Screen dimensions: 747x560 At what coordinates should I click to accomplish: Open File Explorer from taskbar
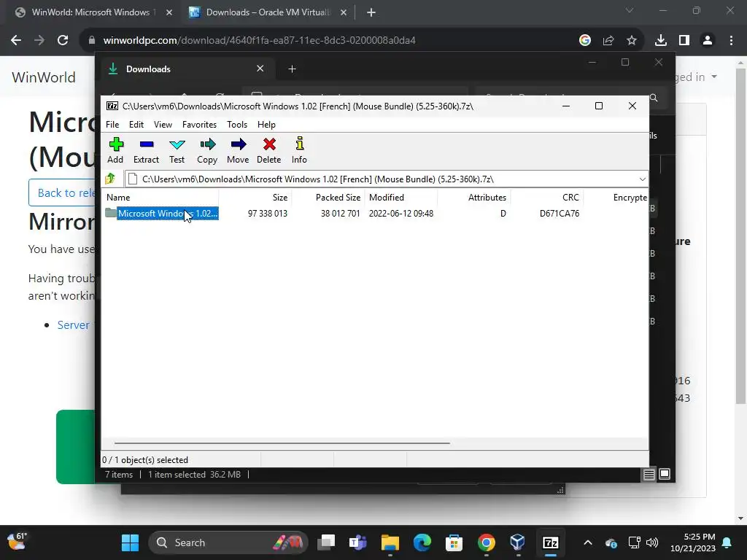(390, 542)
